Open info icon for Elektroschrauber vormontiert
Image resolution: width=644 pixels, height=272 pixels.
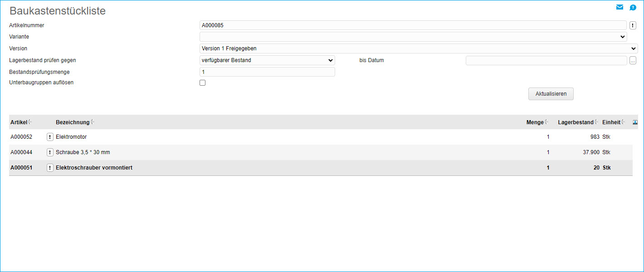[x=50, y=168]
